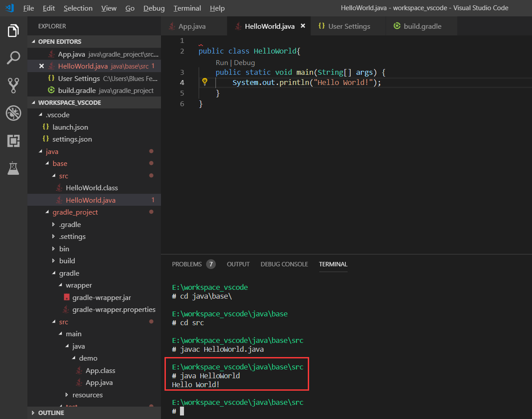Open the Extensions view
The width and height of the screenshot is (532, 419).
click(x=13, y=141)
